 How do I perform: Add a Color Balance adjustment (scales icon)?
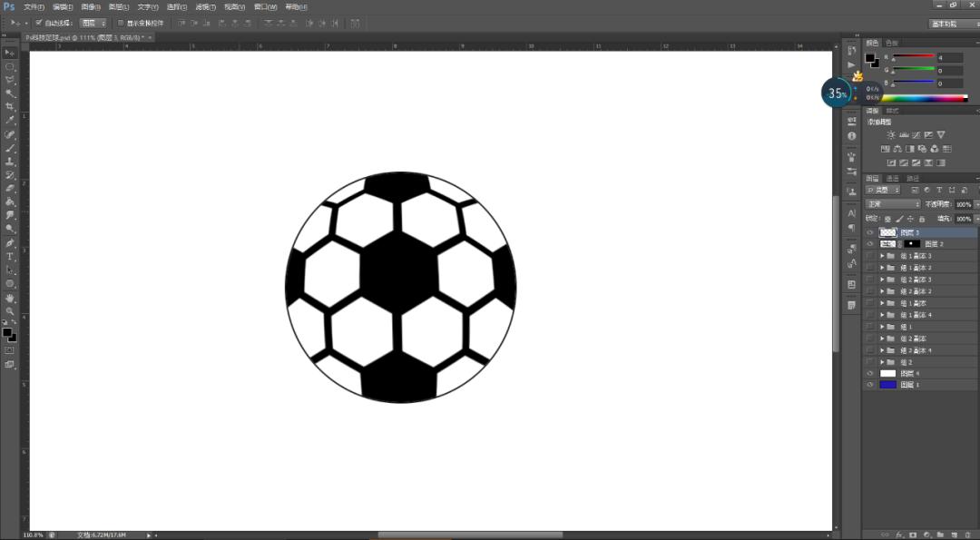[897, 149]
